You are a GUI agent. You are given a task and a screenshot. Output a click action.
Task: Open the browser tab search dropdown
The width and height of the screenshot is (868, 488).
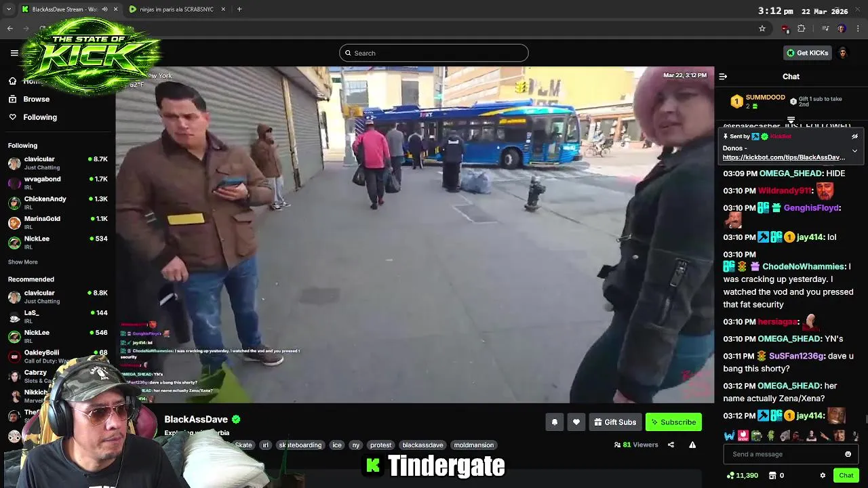pyautogui.click(x=9, y=9)
